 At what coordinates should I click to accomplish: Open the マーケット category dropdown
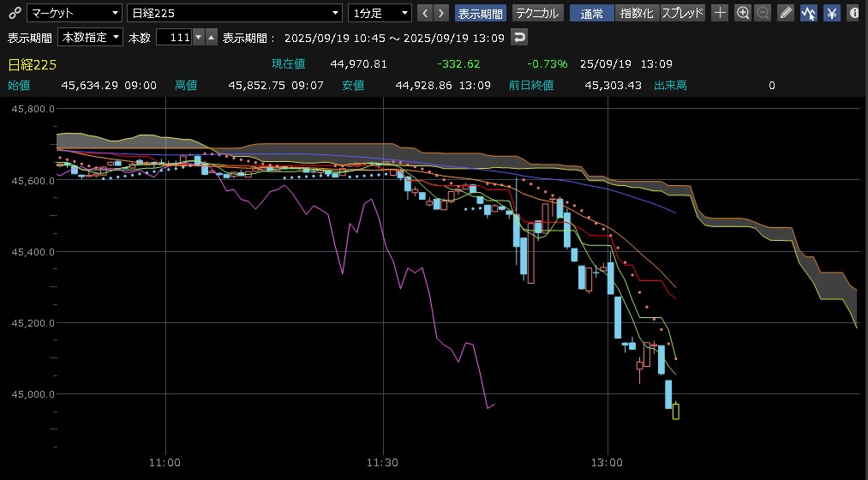tap(75, 14)
